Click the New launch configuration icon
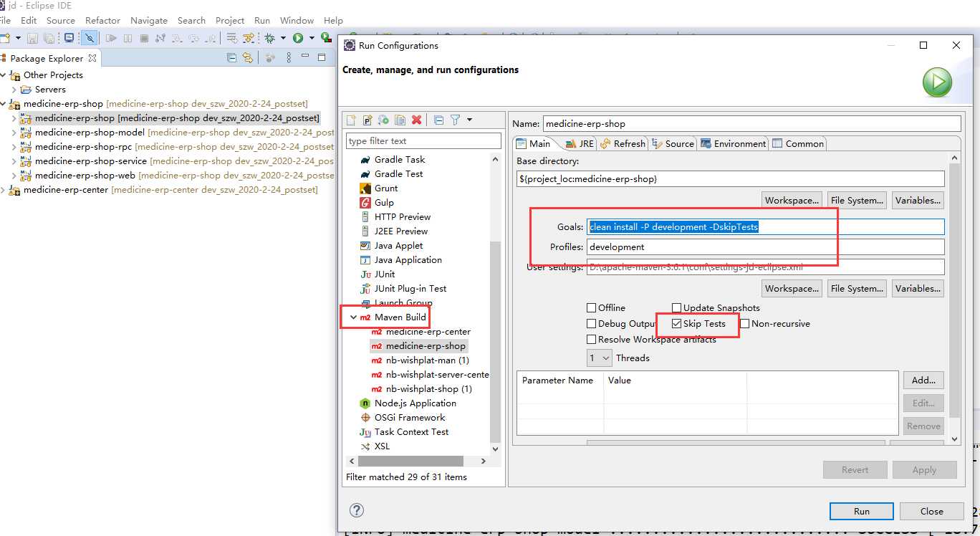 [351, 120]
